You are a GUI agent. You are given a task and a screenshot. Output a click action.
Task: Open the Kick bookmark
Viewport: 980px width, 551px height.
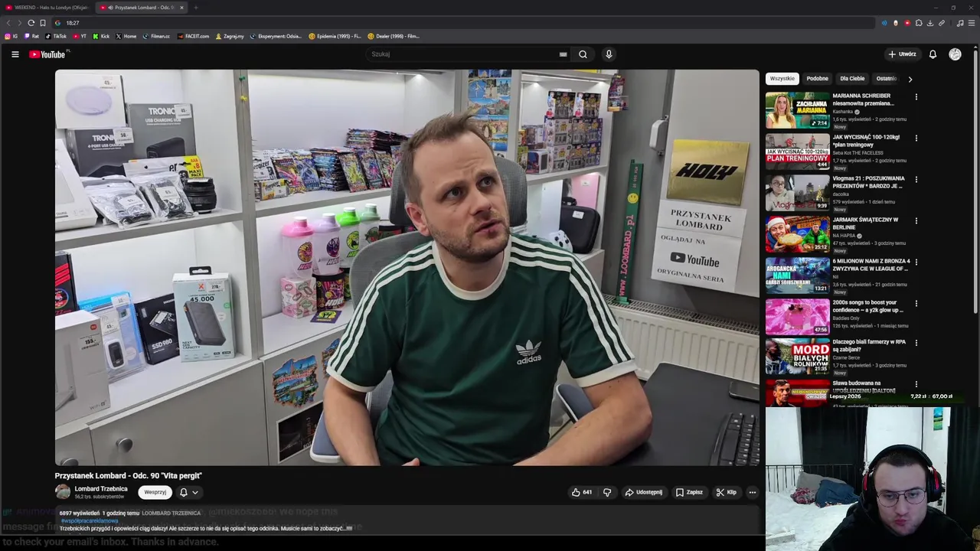102,36
